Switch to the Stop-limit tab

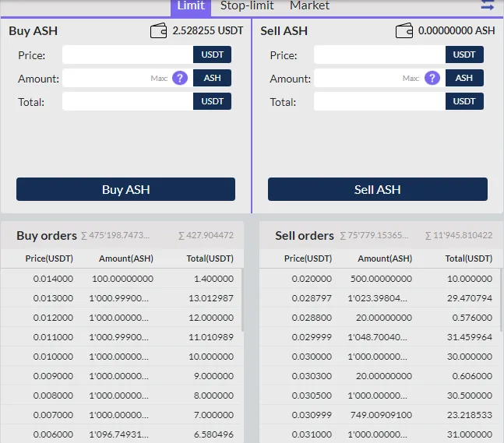247,5
